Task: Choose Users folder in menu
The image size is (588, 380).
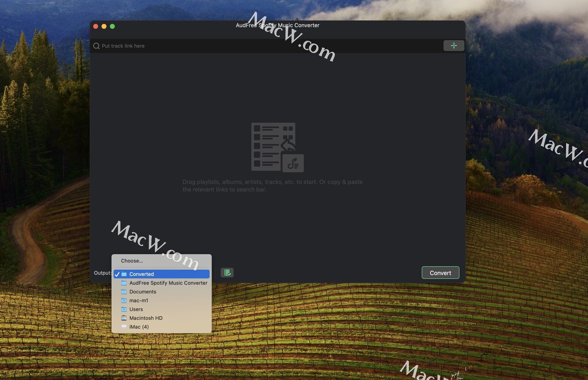Action: tap(161, 309)
